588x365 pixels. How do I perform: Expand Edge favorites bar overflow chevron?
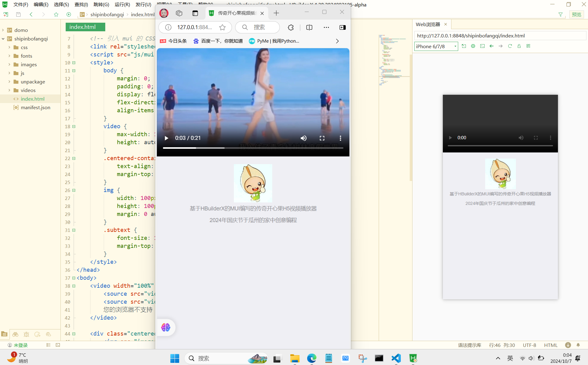(337, 41)
